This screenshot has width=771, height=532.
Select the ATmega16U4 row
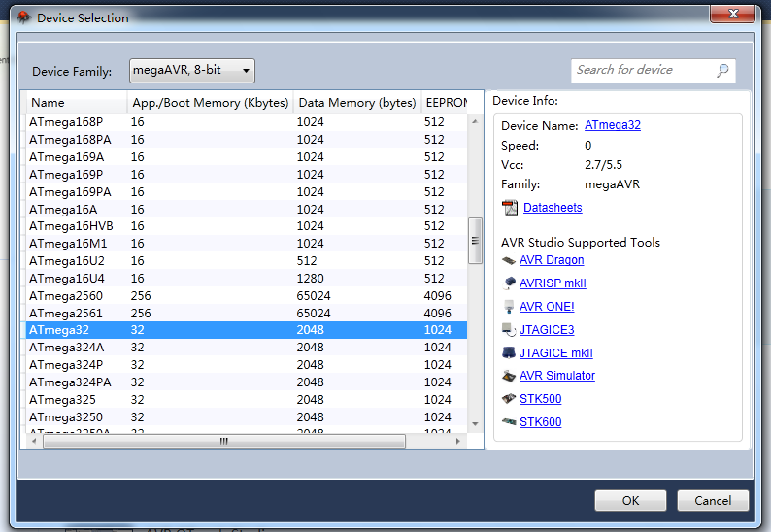coord(246,279)
